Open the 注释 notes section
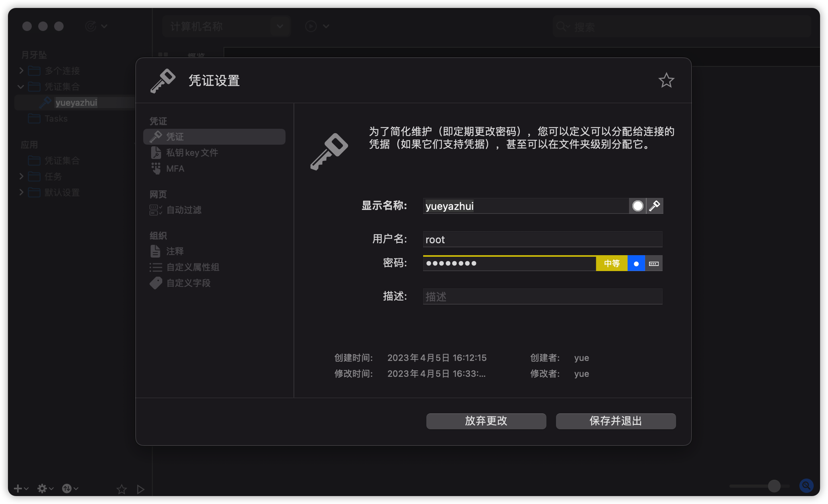The width and height of the screenshot is (828, 504). click(175, 251)
